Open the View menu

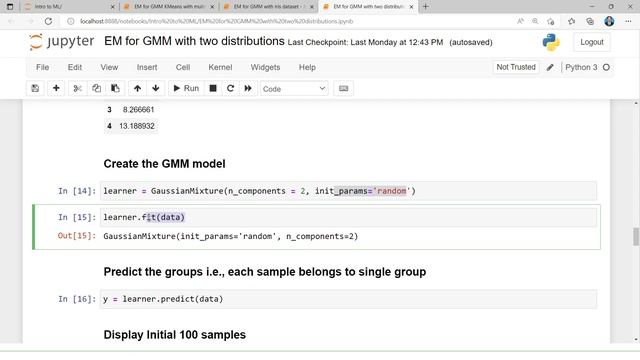pyautogui.click(x=109, y=67)
